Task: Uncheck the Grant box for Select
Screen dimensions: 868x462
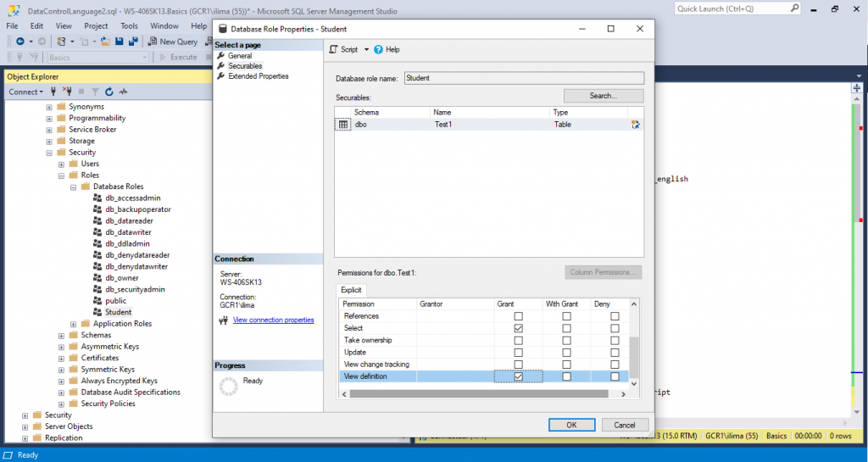Action: [x=518, y=328]
